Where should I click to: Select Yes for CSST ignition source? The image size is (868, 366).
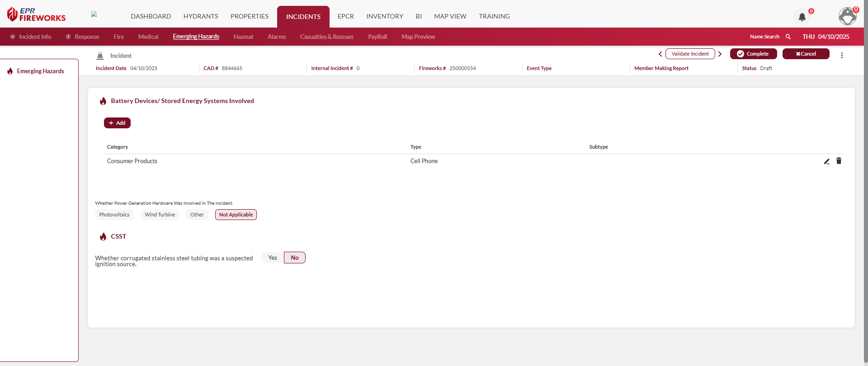(272, 258)
